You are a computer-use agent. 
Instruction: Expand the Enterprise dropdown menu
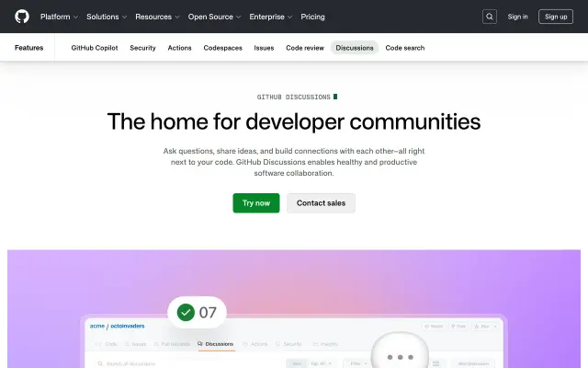tap(270, 17)
